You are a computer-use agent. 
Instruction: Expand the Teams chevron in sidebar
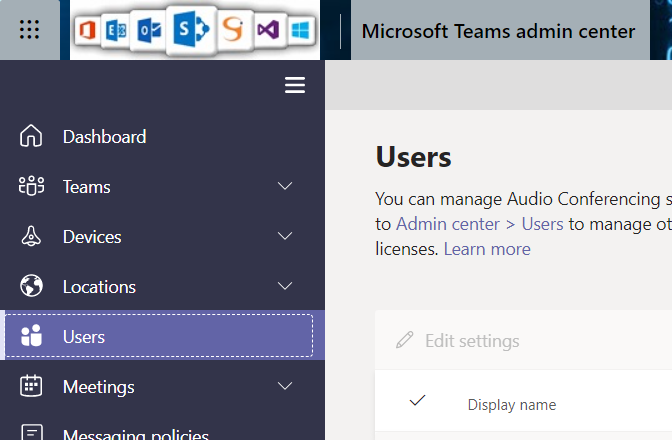285,187
